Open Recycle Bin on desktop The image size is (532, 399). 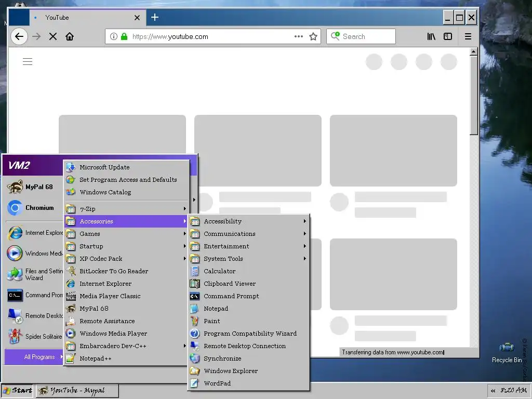click(x=507, y=353)
